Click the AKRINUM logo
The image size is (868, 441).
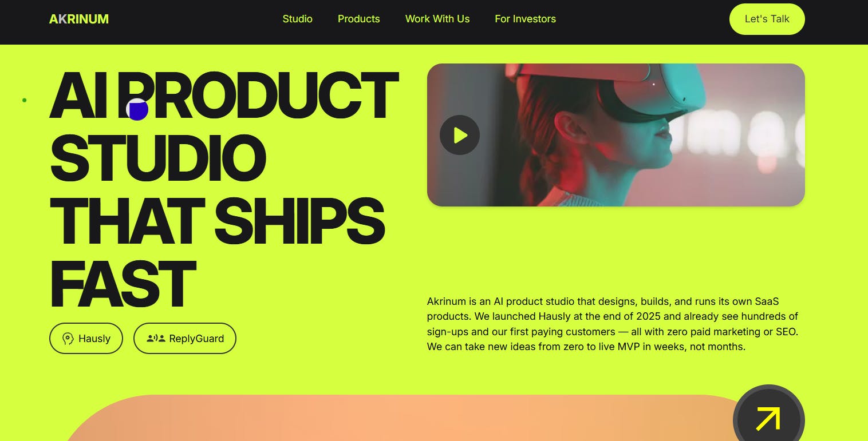click(x=79, y=19)
